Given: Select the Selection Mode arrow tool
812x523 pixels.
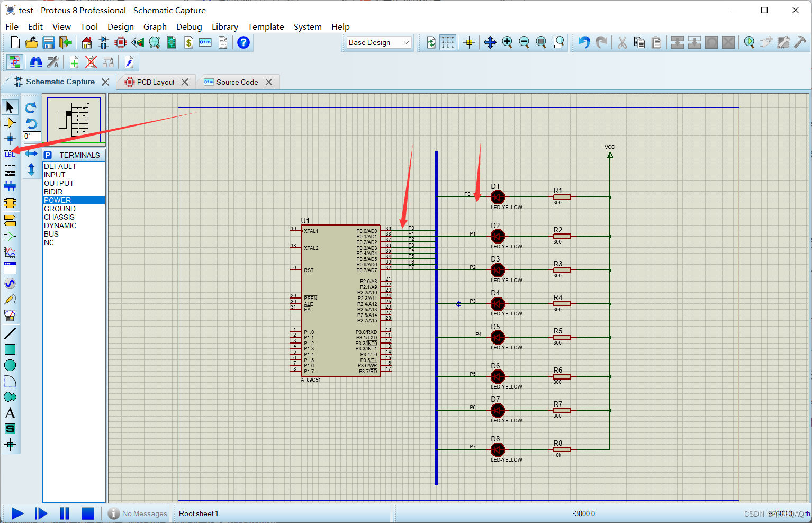Looking at the screenshot, I should coord(10,107).
